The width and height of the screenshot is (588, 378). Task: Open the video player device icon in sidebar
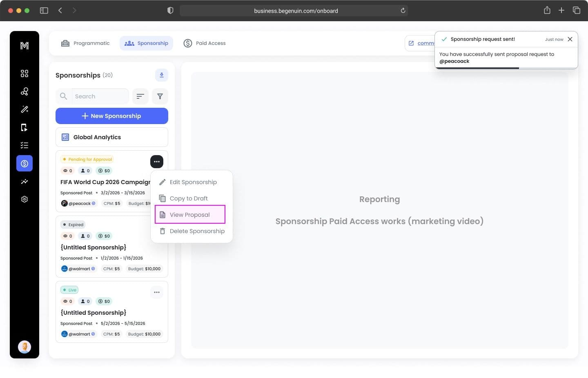pyautogui.click(x=24, y=127)
